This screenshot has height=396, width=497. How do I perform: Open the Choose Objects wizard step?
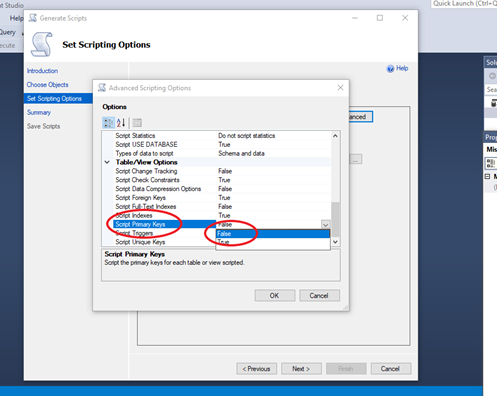(48, 85)
